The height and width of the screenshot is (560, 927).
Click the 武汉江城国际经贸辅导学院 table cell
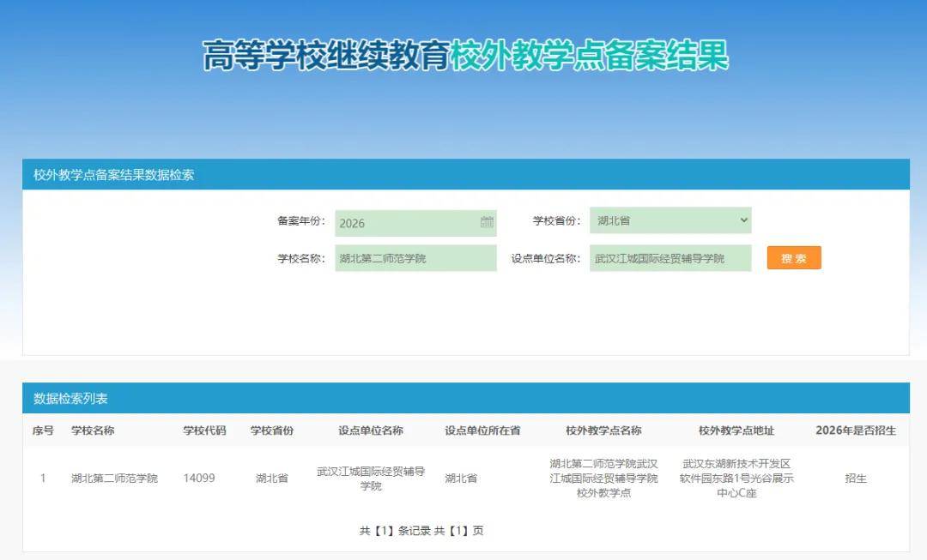371,479
